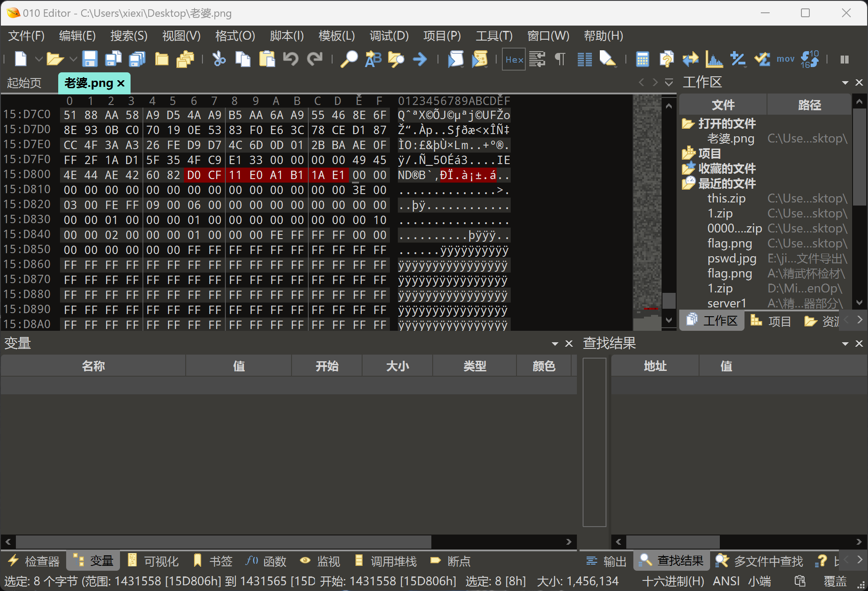Screen dimensions: 868x591
Task: Select pswd.jpg in recent files
Action: tap(732, 258)
